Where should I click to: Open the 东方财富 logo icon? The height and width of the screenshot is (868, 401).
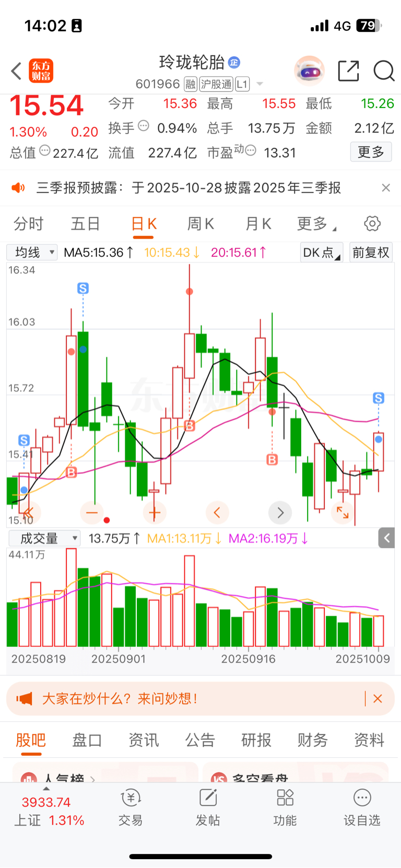coord(41,71)
